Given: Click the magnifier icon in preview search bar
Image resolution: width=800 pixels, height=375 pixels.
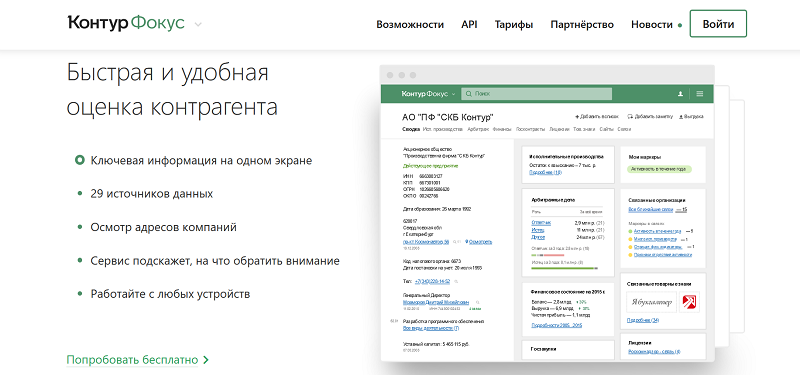Looking at the screenshot, I should pyautogui.click(x=468, y=94).
